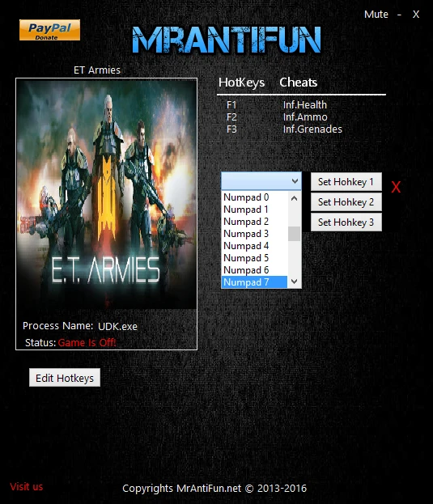This screenshot has height=504, width=433.
Task: Click the UDK.exe process name
Action: click(117, 326)
